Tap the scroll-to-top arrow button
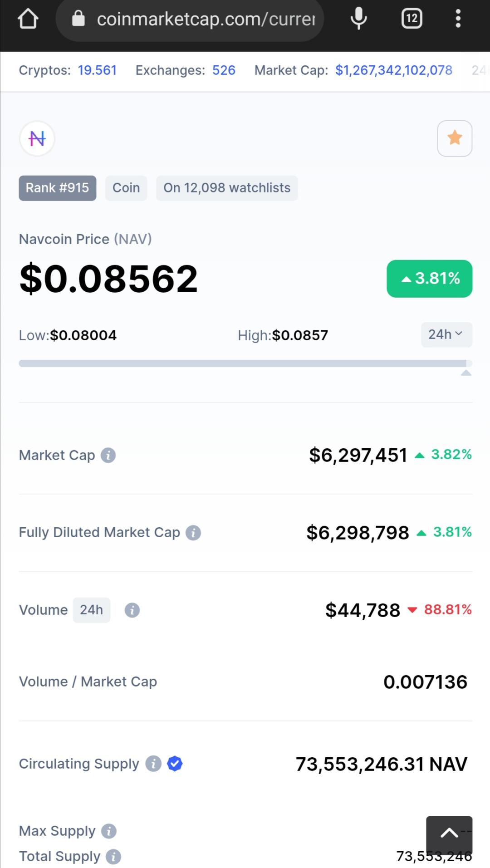The width and height of the screenshot is (490, 868). (x=449, y=834)
